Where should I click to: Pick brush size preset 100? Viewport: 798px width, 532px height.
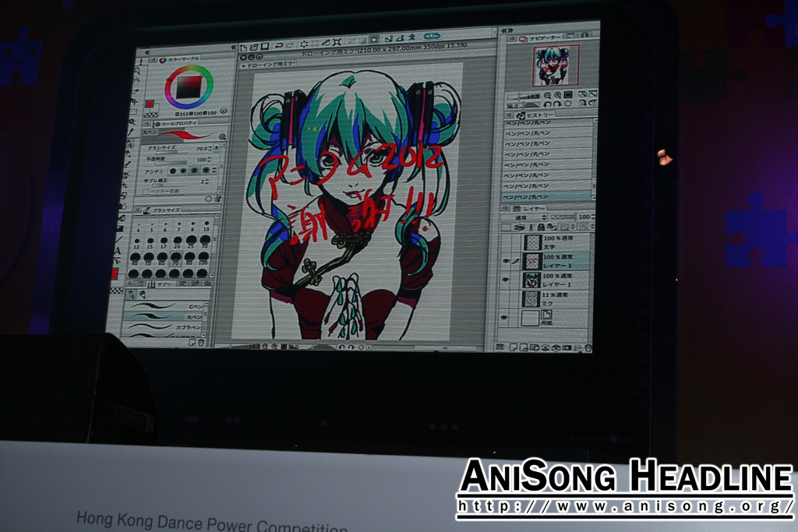pyautogui.click(x=203, y=258)
